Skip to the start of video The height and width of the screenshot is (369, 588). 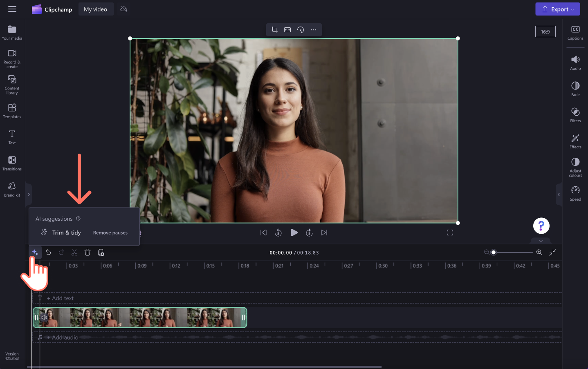(263, 233)
